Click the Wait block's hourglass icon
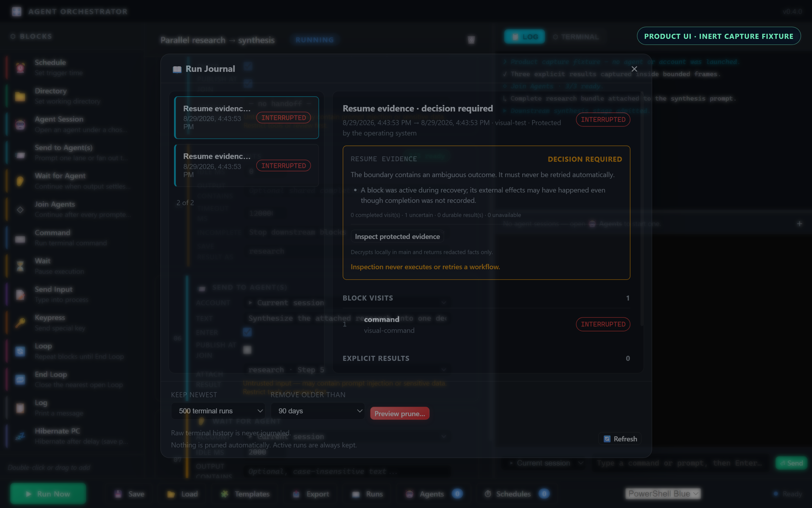This screenshot has width=812, height=508. coord(20,266)
